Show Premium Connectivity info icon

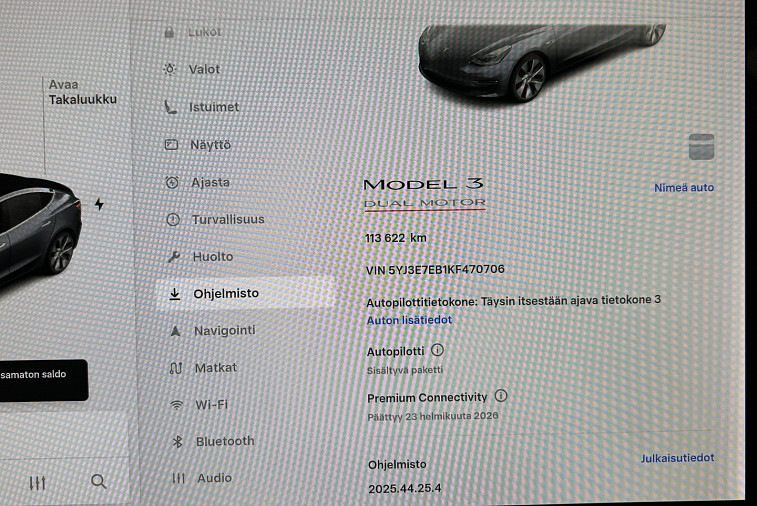pyautogui.click(x=501, y=397)
